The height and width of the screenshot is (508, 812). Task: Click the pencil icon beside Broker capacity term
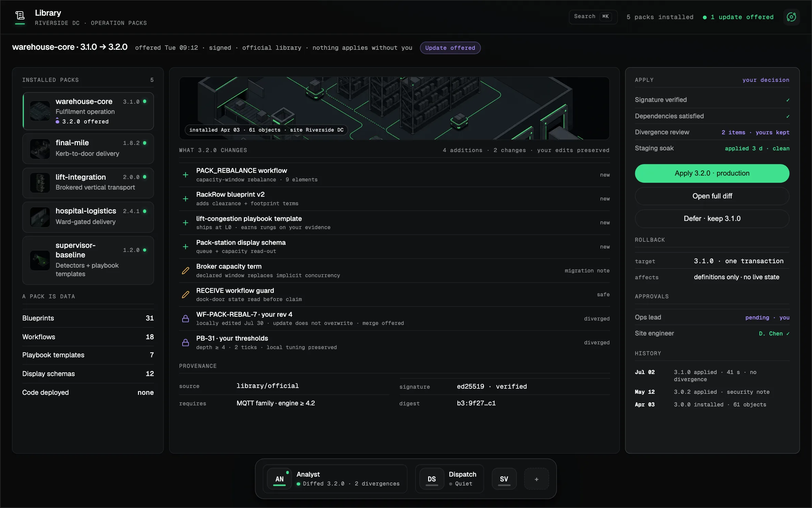pyautogui.click(x=186, y=271)
